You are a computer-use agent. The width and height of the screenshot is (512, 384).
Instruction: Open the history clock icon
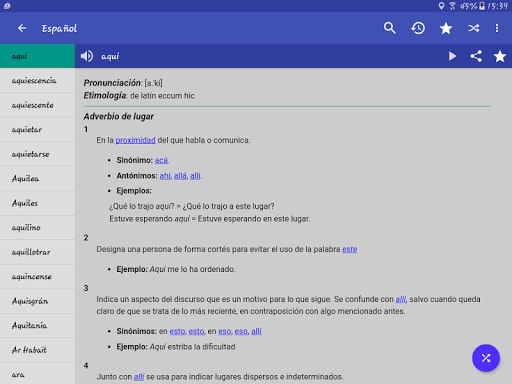[x=418, y=28]
